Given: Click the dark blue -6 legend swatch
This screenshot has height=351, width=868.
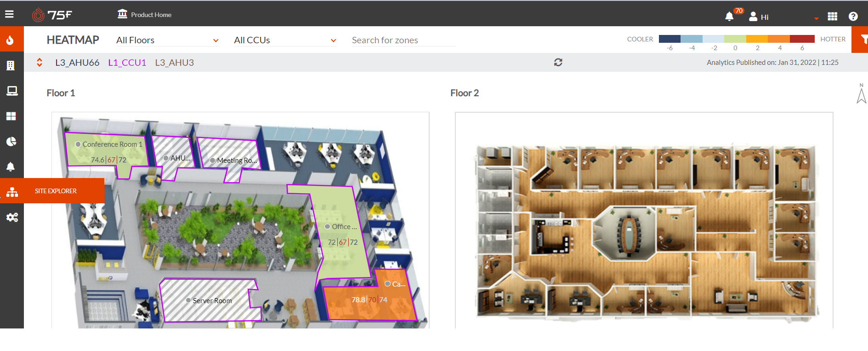Looking at the screenshot, I should [669, 39].
